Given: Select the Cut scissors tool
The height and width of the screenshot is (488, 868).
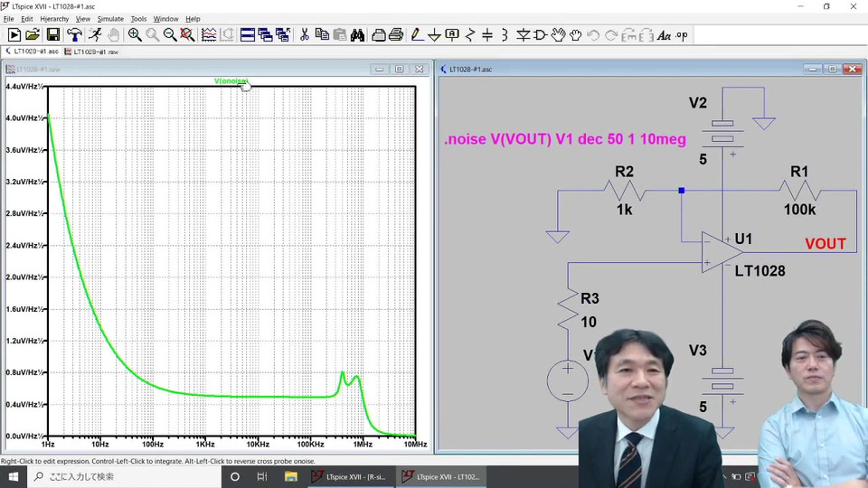Looking at the screenshot, I should [304, 35].
